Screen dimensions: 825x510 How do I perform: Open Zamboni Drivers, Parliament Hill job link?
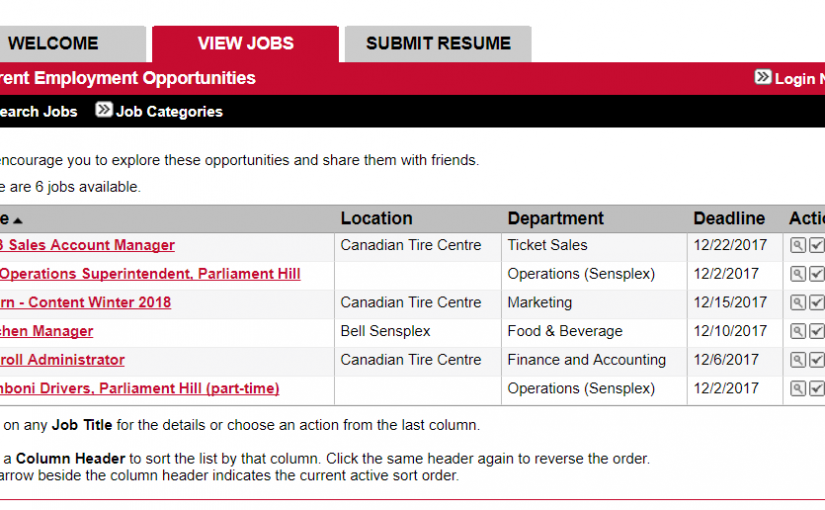(140, 388)
